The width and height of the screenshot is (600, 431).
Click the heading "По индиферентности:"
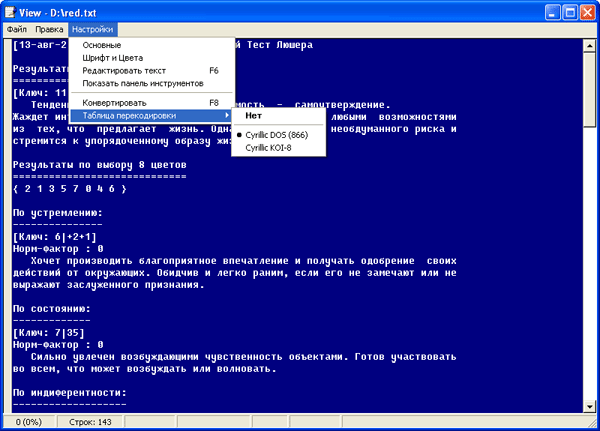tap(70, 393)
